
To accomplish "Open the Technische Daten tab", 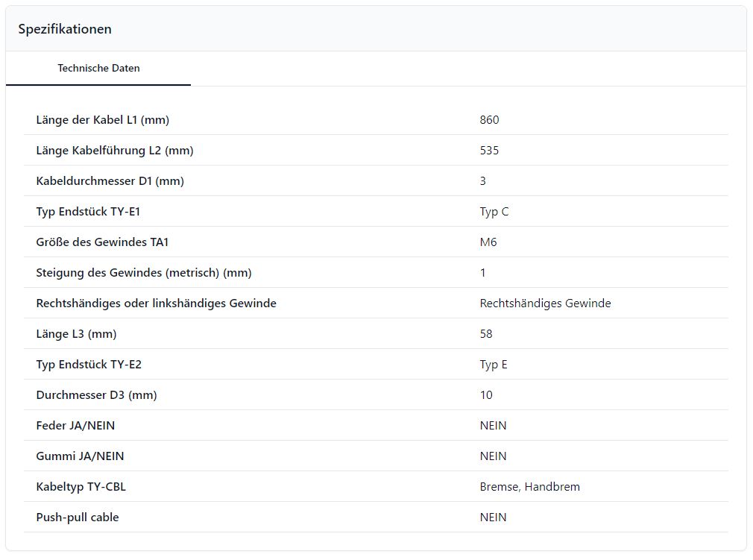I will (98, 68).
